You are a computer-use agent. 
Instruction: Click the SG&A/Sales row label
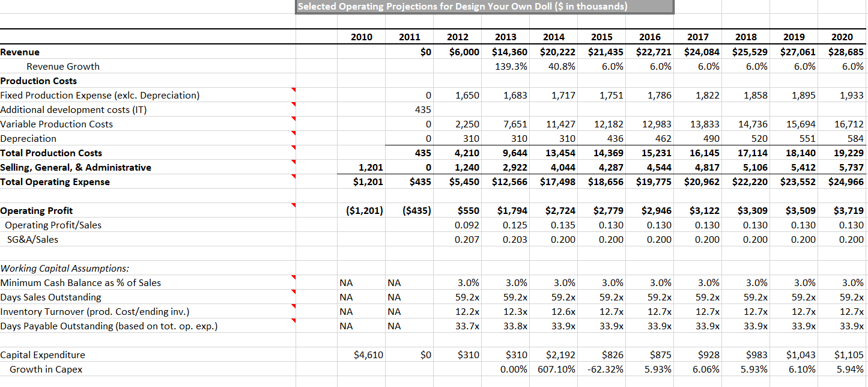33,239
